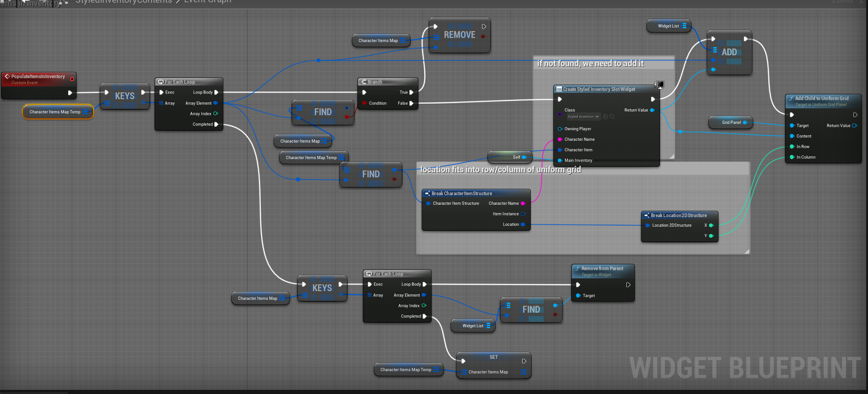This screenshot has width=868, height=394.
Task: Click the PopulateItemsInInventory event delegate pin
Action: tap(72, 79)
